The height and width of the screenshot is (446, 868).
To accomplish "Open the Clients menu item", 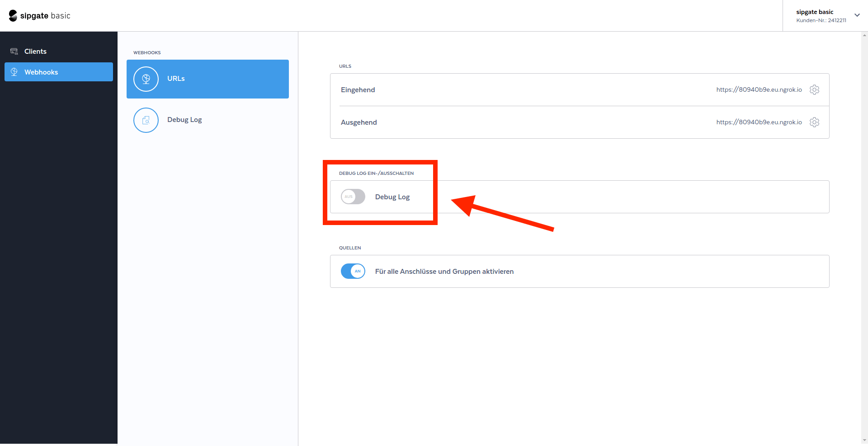I will pos(59,52).
